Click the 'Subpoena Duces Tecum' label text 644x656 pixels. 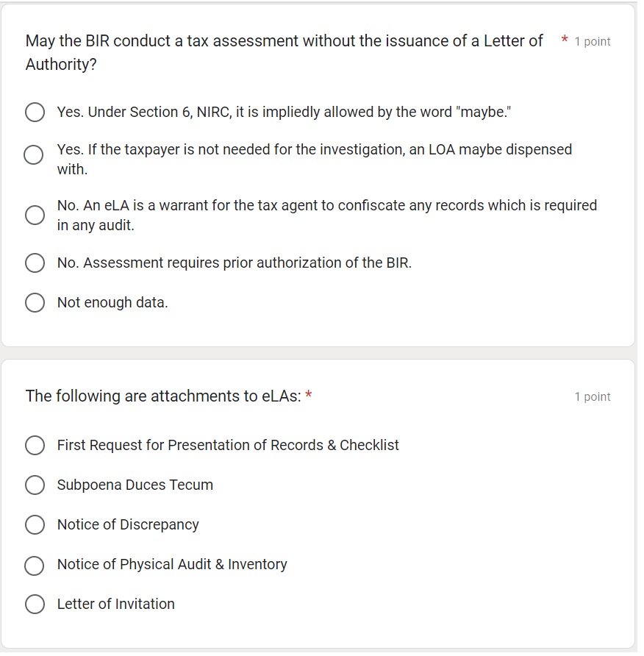(x=135, y=485)
